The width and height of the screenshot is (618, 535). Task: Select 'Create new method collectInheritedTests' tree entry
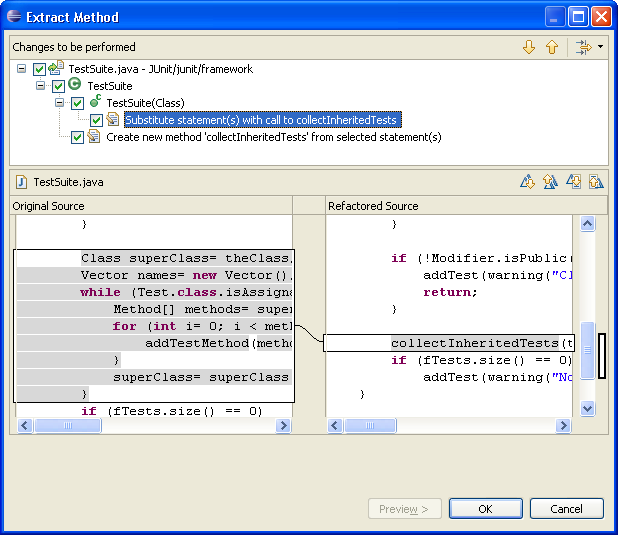[x=273, y=137]
